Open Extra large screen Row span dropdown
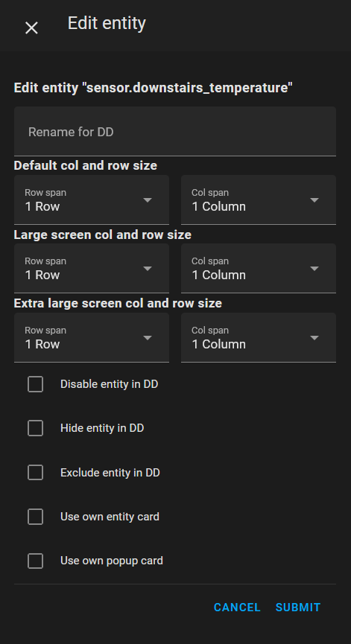 92,337
